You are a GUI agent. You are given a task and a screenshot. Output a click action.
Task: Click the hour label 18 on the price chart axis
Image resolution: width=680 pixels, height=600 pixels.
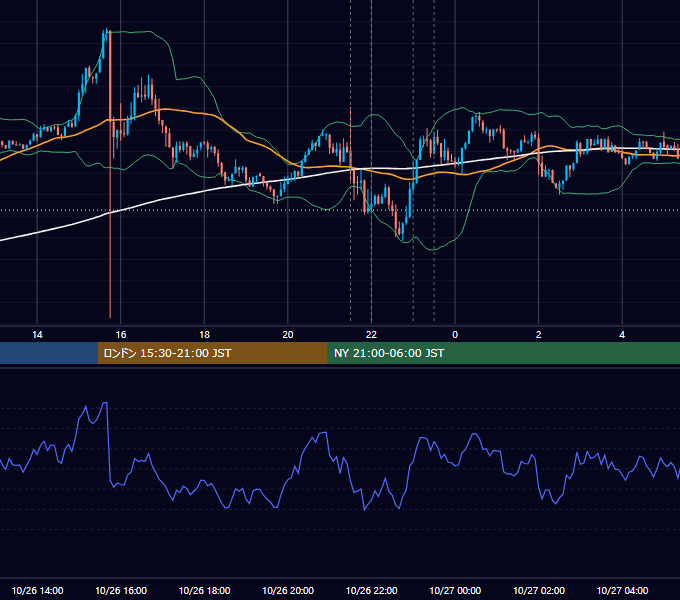(x=204, y=335)
